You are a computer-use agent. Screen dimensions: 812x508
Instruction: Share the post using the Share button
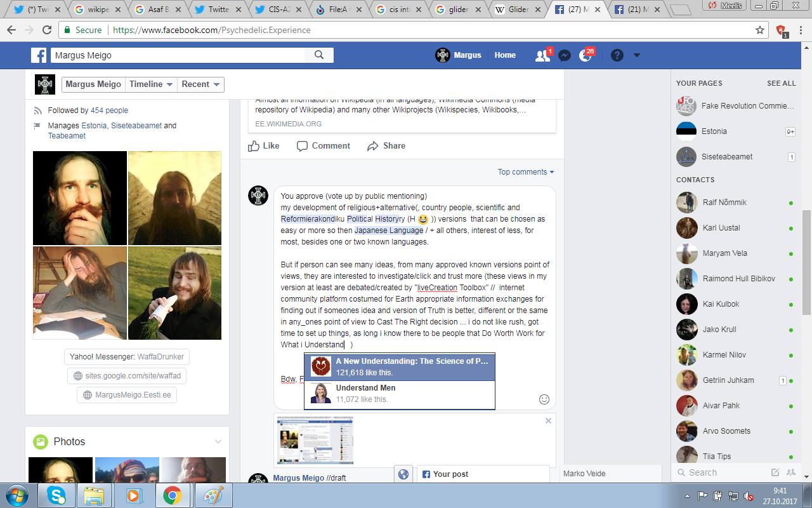tap(386, 146)
